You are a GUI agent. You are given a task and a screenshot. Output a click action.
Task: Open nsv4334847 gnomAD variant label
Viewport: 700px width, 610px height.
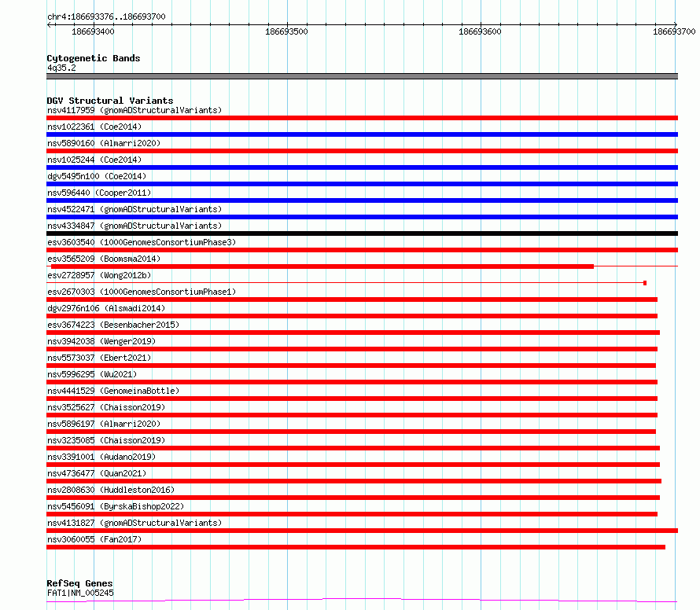(134, 226)
